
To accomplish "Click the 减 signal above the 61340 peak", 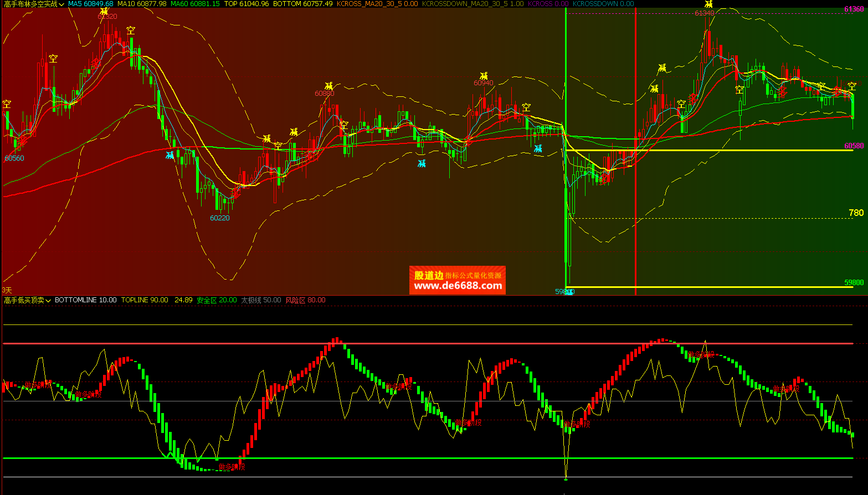I will [x=708, y=4].
